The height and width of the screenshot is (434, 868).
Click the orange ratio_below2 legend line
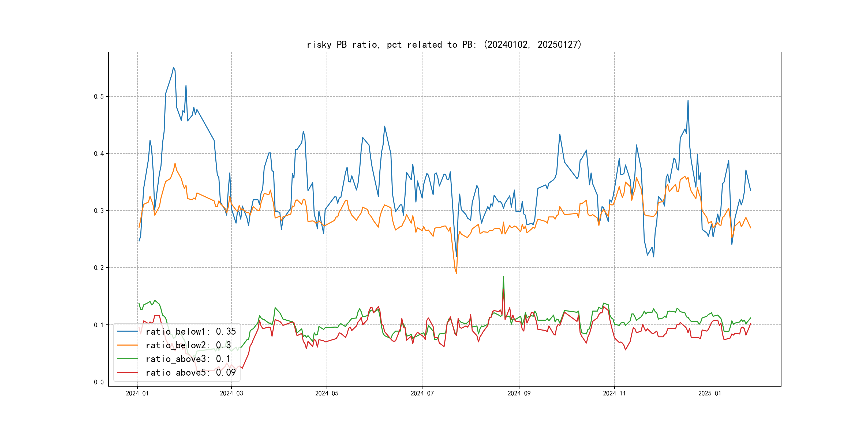[127, 345]
